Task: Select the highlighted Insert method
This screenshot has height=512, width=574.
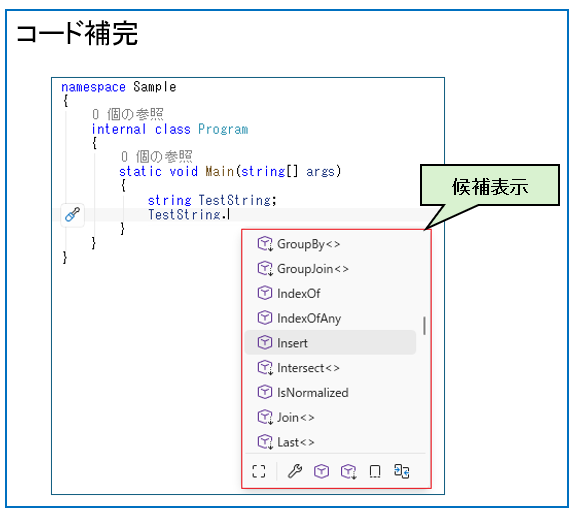Action: (x=330, y=343)
